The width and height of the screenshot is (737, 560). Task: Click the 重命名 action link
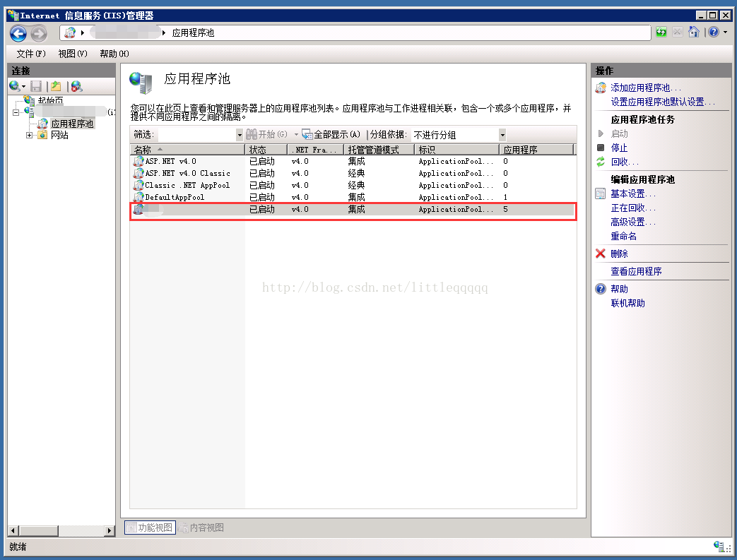pos(624,236)
